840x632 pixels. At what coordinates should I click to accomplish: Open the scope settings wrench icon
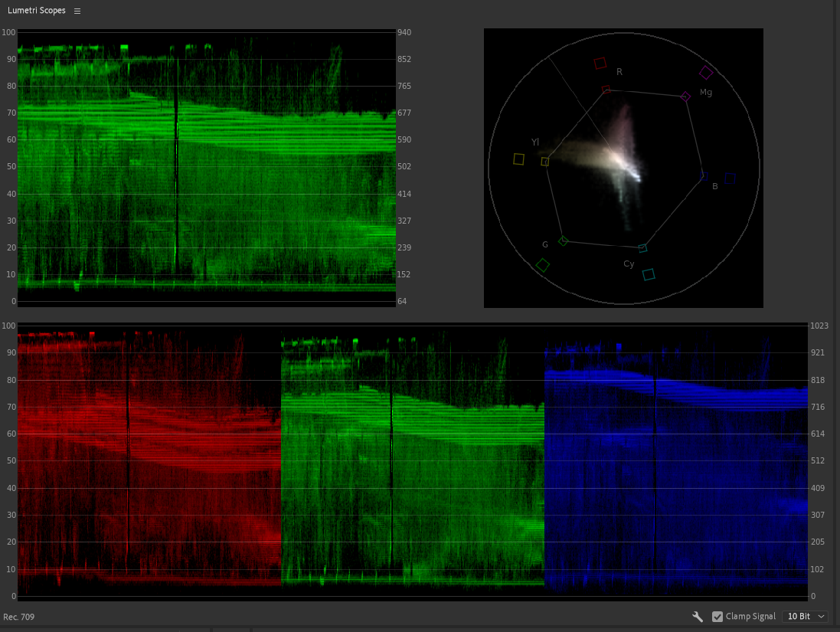698,616
